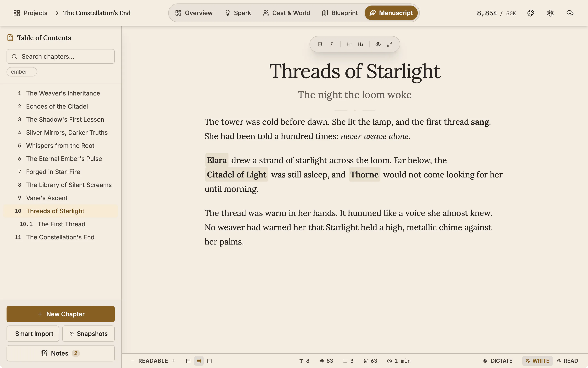Switch to the Spark tab

point(238,13)
